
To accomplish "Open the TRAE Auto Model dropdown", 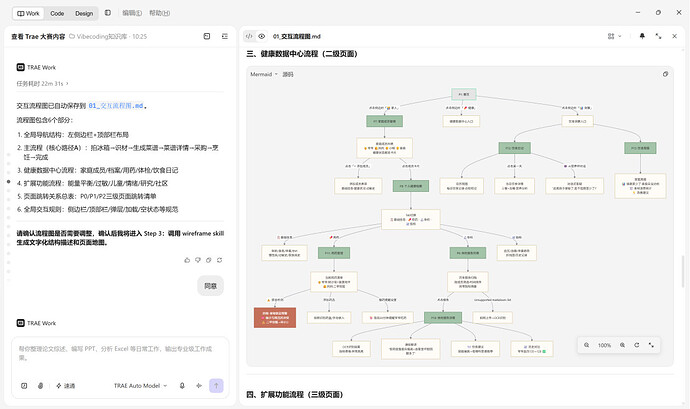I will [x=140, y=386].
